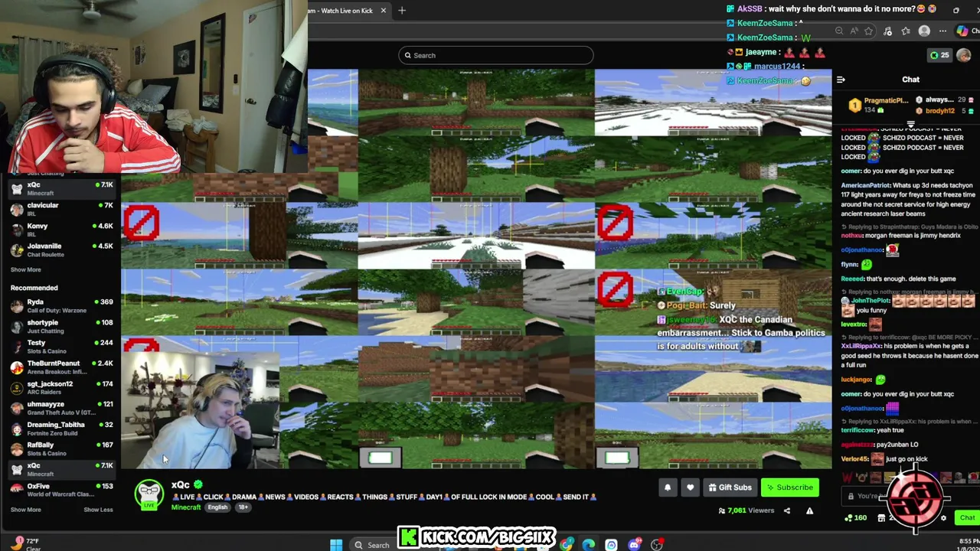The width and height of the screenshot is (980, 551).
Task: Open Konvy channel in sidebar
Action: click(61, 230)
